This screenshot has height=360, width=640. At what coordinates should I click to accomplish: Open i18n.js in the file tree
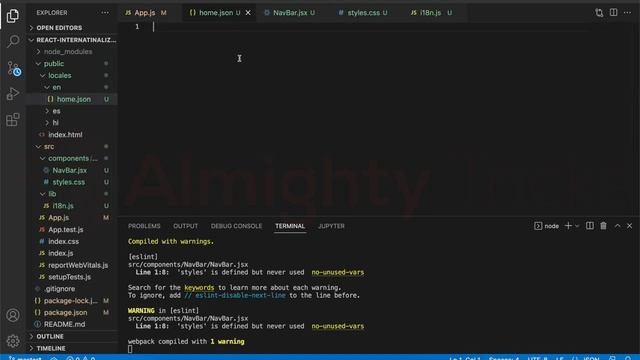(72, 206)
